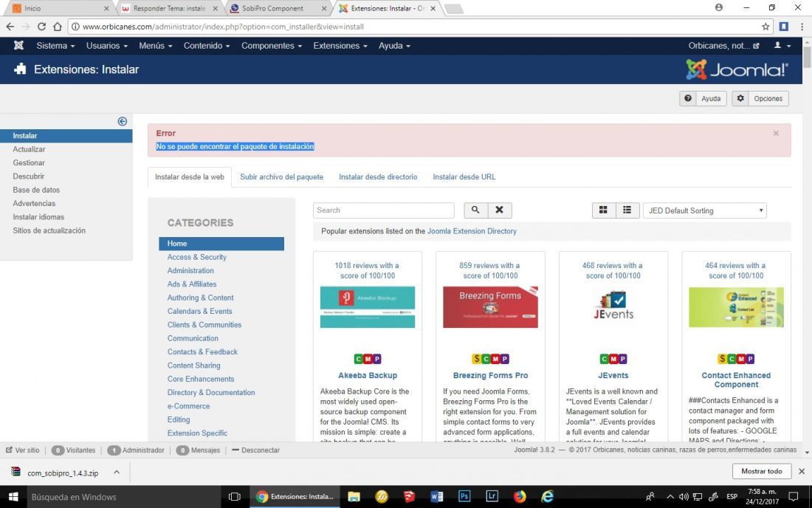Open Internet Explorer from the taskbar
This screenshot has height=508, width=812.
[548, 497]
